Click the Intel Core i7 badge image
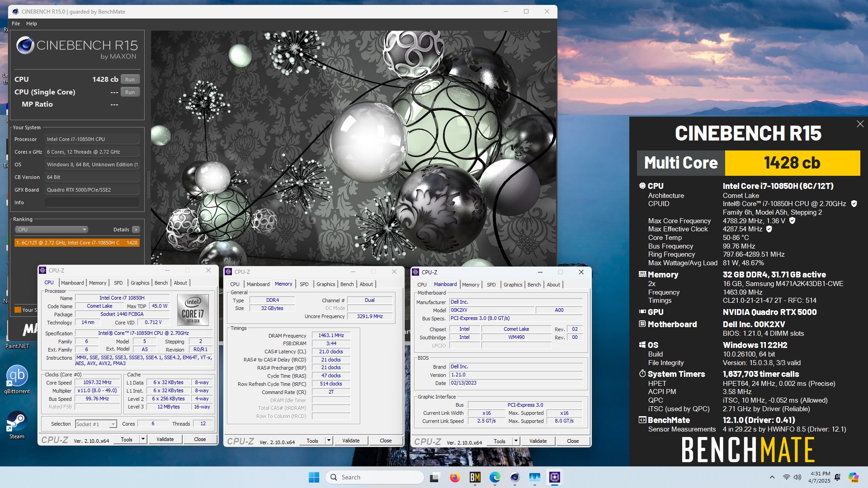The width and height of the screenshot is (868, 488). tap(193, 310)
